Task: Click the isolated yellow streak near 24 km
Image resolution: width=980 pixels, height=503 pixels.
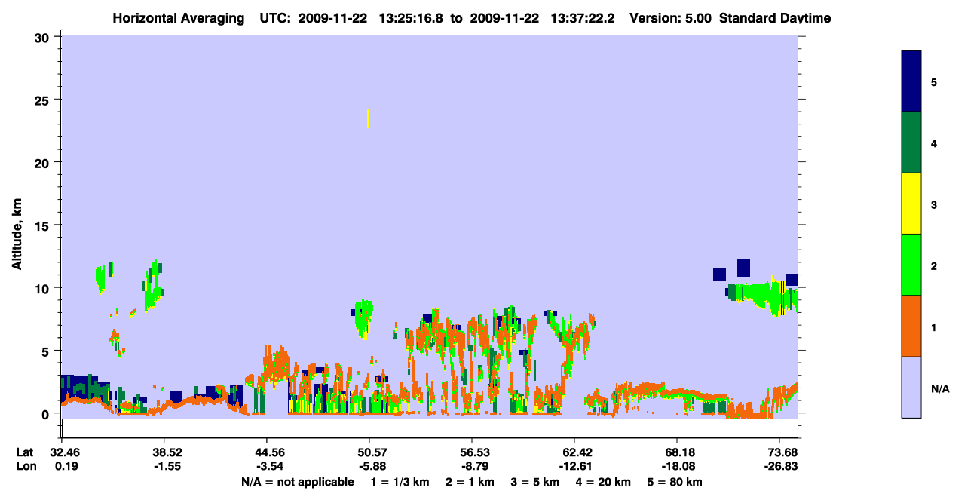Action: click(x=368, y=118)
